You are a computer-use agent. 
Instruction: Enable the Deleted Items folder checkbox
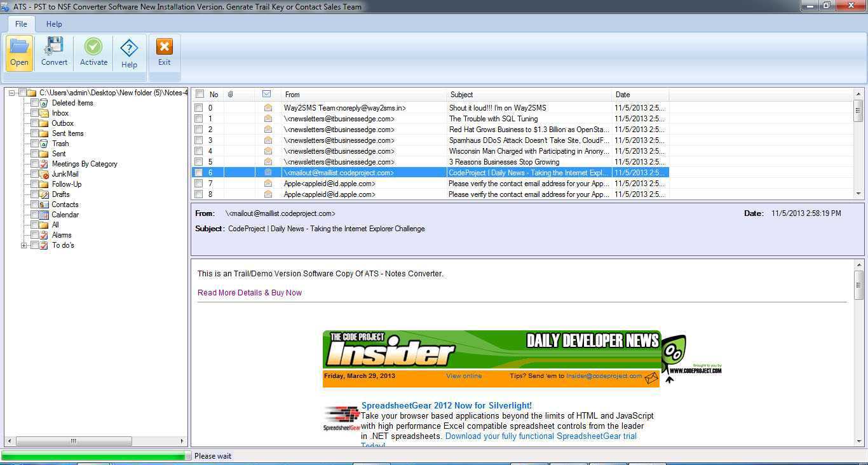(x=34, y=103)
